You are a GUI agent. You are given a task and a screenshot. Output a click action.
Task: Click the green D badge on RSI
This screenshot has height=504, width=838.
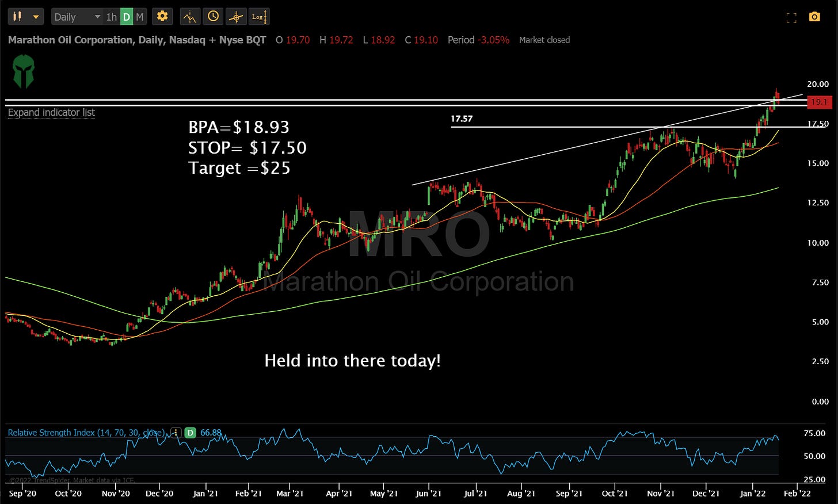click(x=190, y=433)
